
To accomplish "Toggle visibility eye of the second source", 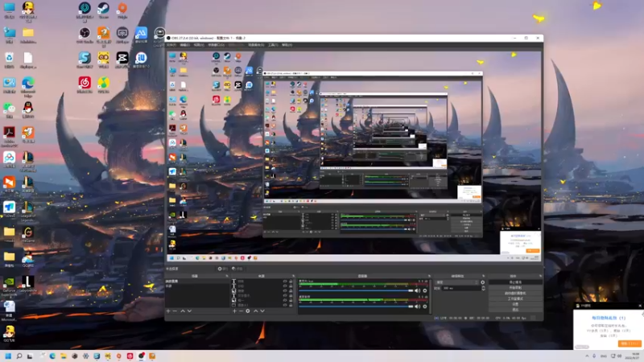I will click(285, 286).
